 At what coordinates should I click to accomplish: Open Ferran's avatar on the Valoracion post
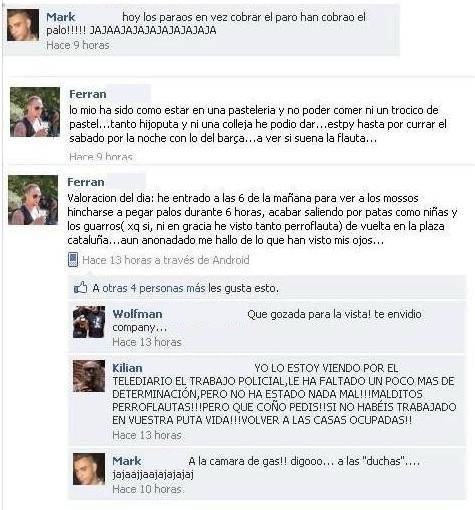(33, 200)
